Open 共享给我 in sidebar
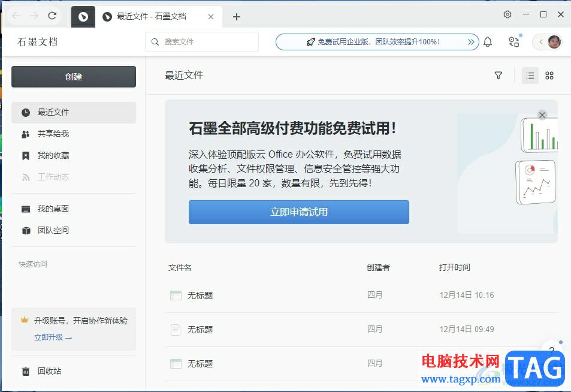571x392 pixels. point(74,134)
